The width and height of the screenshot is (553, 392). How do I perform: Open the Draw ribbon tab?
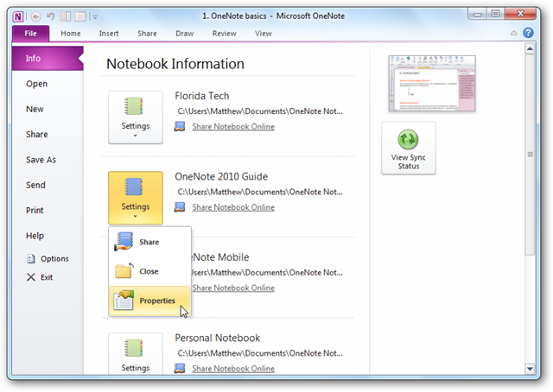tap(184, 34)
